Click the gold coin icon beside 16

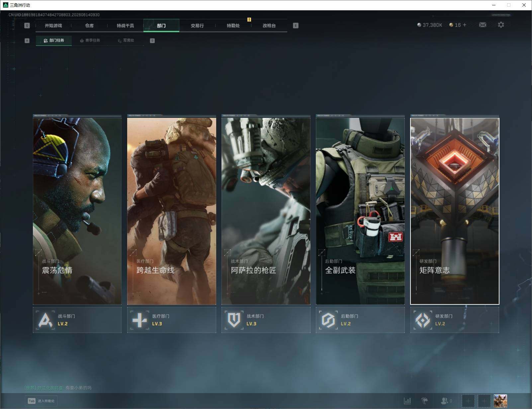(451, 25)
